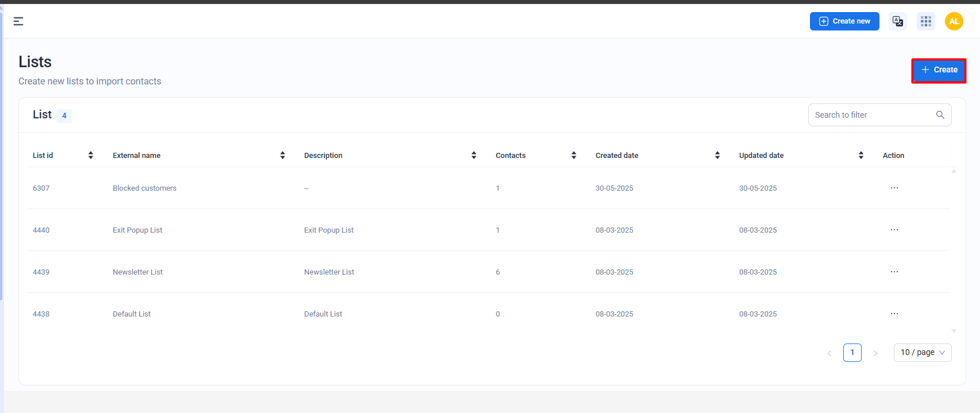Open the AL user avatar menu

pos(954,21)
